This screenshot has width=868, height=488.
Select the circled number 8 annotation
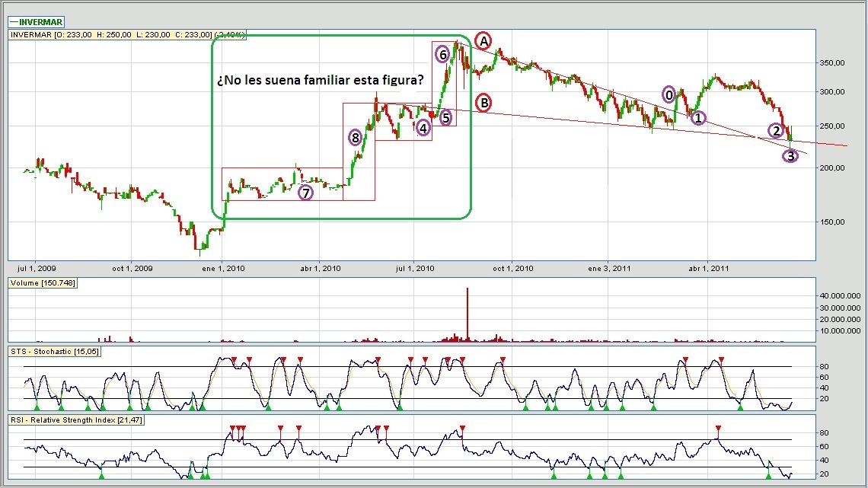(355, 138)
